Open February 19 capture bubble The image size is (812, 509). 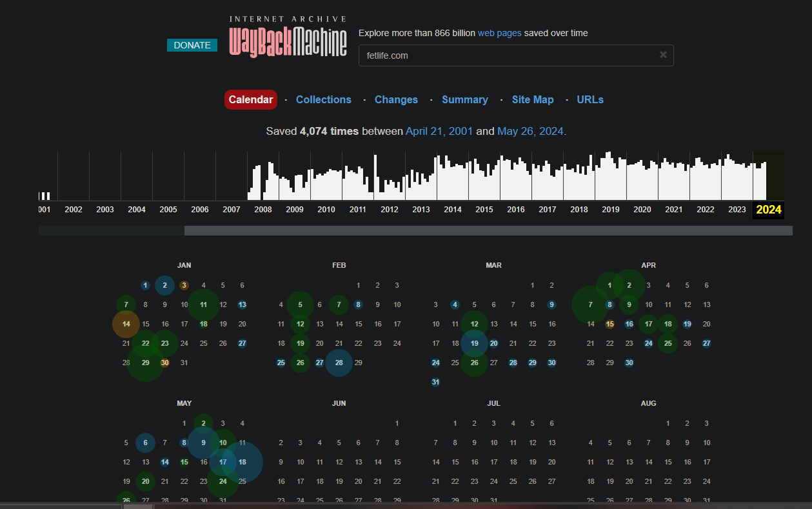pyautogui.click(x=301, y=343)
